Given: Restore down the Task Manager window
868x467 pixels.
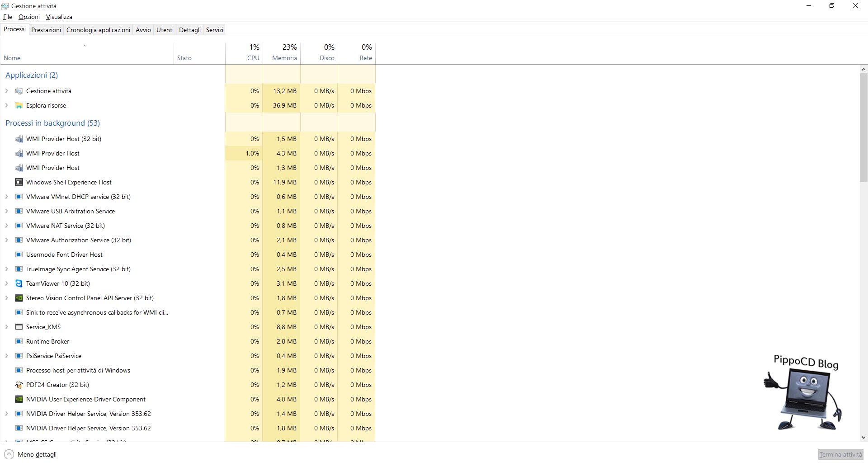Looking at the screenshot, I should click(832, 6).
